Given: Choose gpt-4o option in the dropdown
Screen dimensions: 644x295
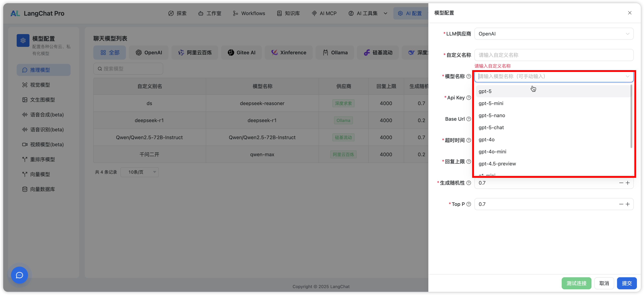Looking at the screenshot, I should click(x=486, y=140).
